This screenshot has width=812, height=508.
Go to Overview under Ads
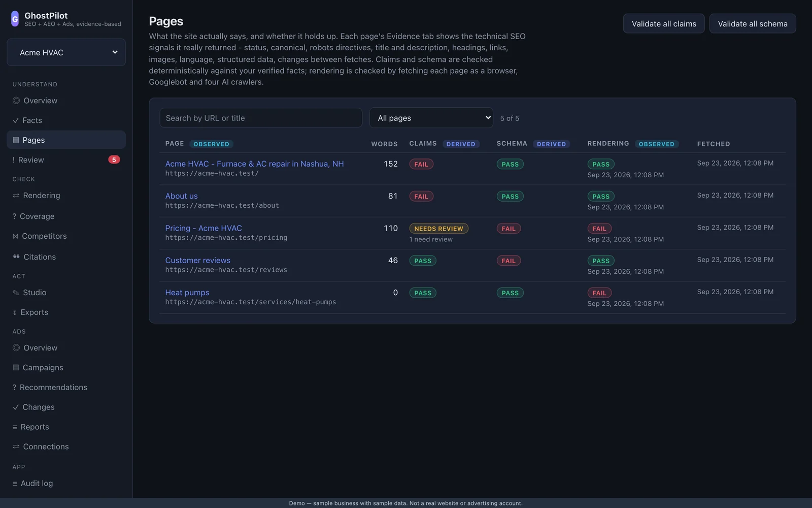66,348
